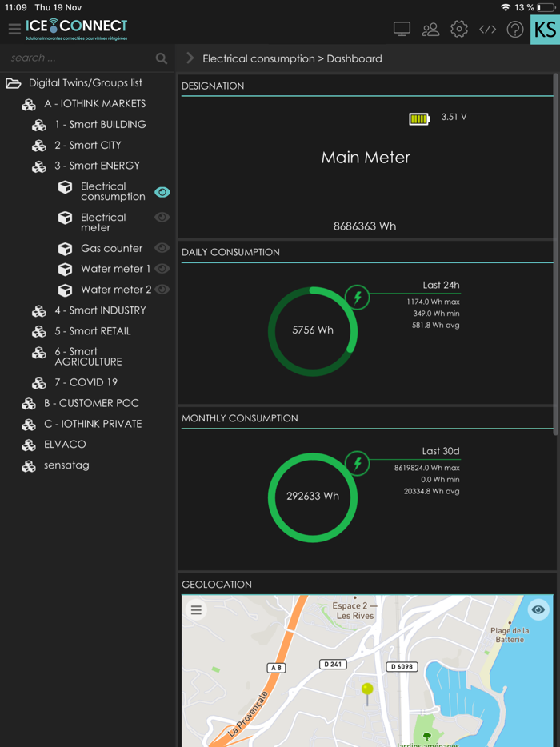Click cube icon beside Water meter 1
The width and height of the screenshot is (560, 747).
click(x=65, y=270)
